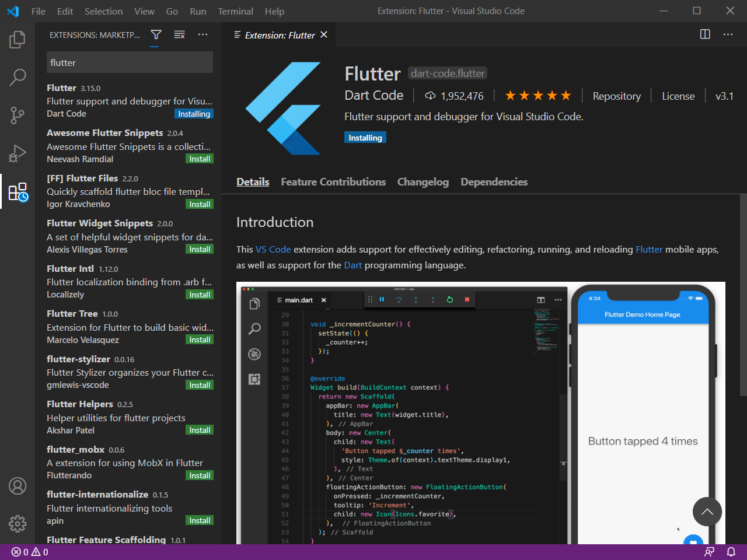Switch to the Dependencies tab
This screenshot has width=747, height=560.
[x=494, y=182]
